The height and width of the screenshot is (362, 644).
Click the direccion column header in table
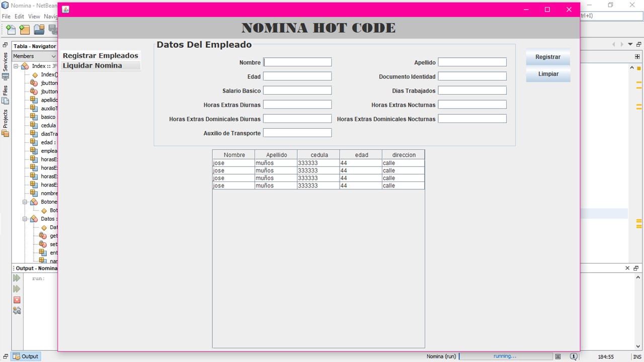[404, 155]
